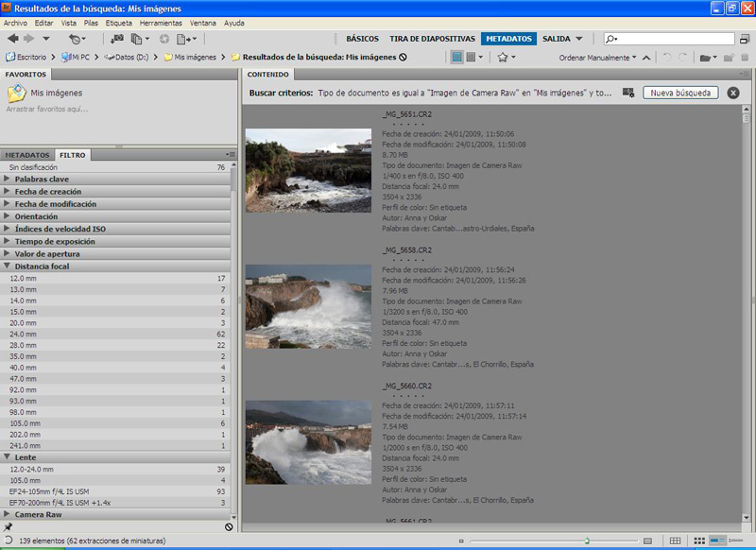
Task: Switch to the BÁSICOS workspace
Action: click(363, 39)
